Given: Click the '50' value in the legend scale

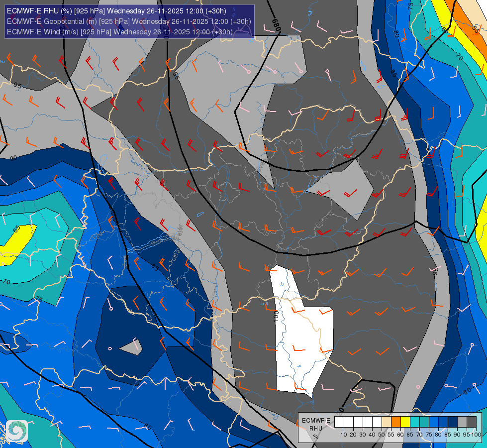Looking at the screenshot, I should pyautogui.click(x=382, y=435).
